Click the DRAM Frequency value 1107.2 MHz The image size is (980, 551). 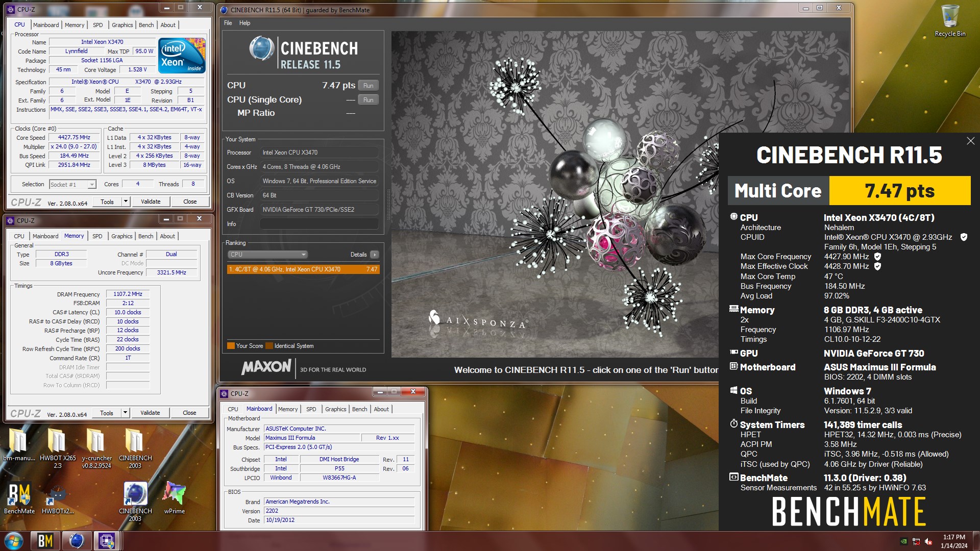[x=128, y=294]
